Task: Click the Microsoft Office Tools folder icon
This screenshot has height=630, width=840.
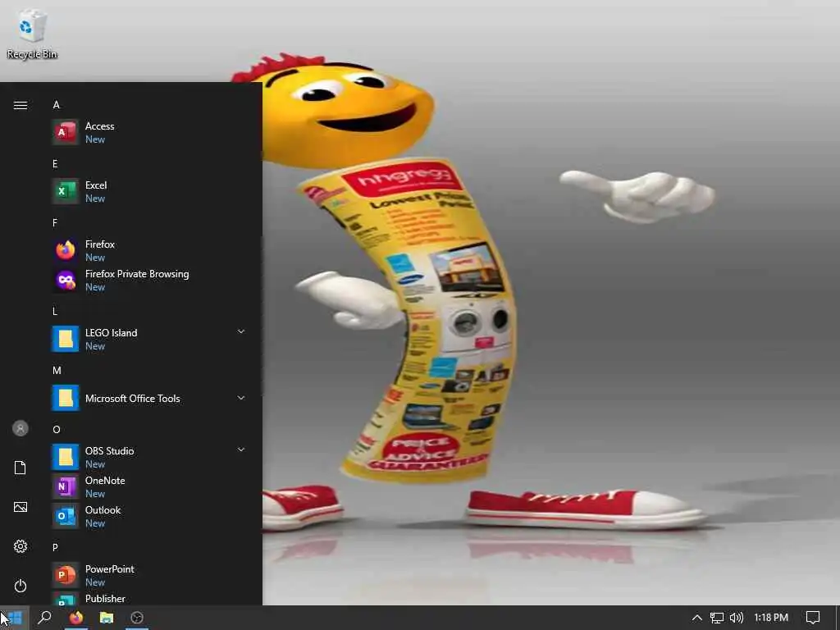Action: (x=65, y=398)
